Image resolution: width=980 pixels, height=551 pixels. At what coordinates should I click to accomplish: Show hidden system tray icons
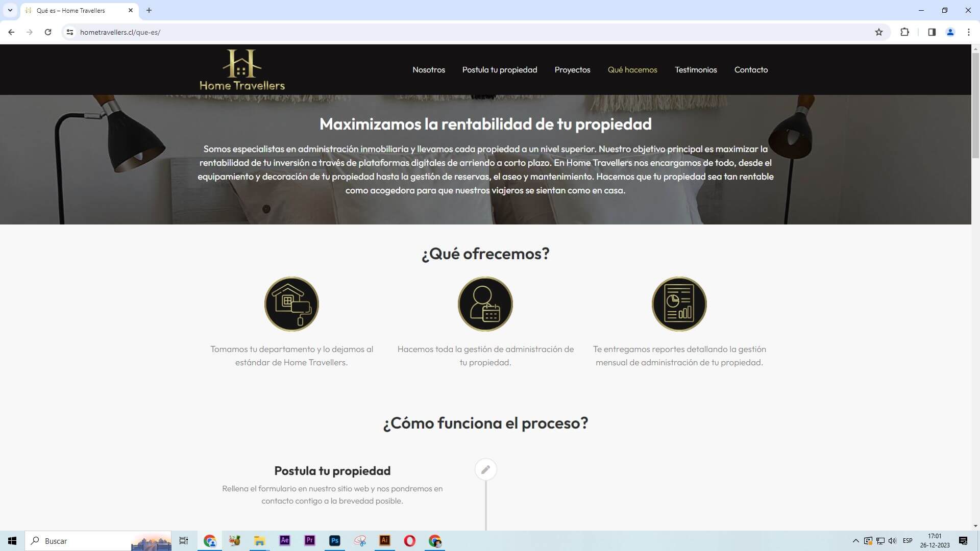pos(855,541)
